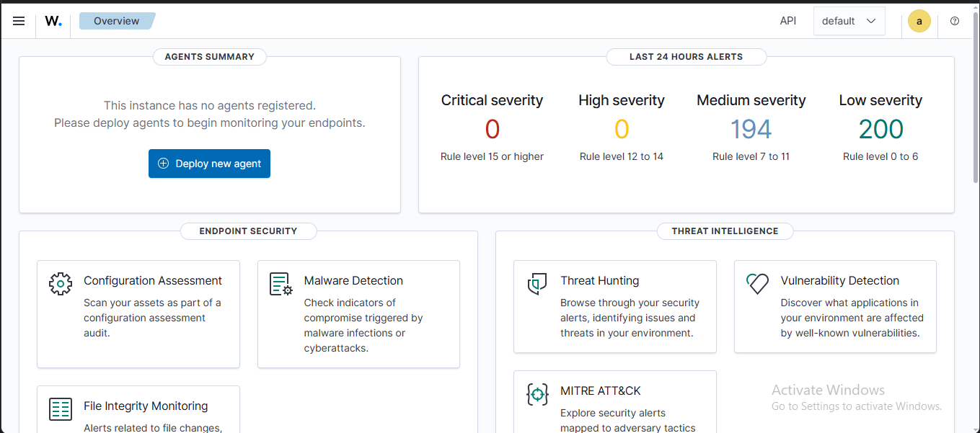
Task: Deploy new agent
Action: tap(209, 164)
